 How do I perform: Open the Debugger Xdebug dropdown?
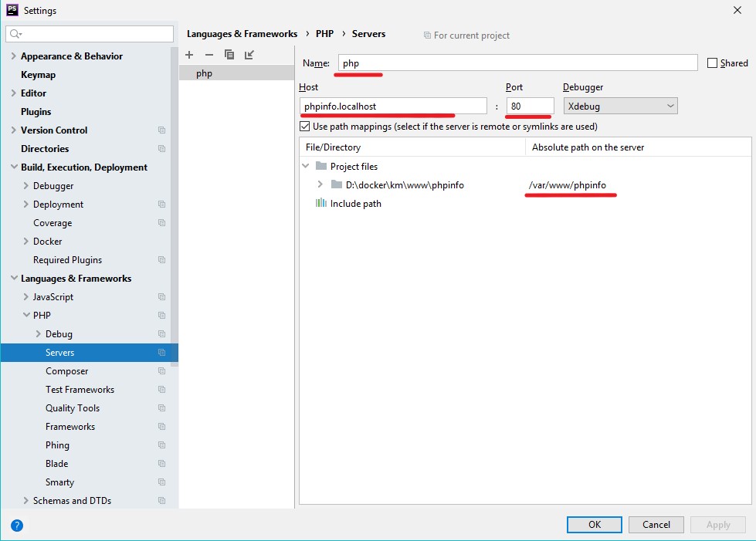click(620, 106)
